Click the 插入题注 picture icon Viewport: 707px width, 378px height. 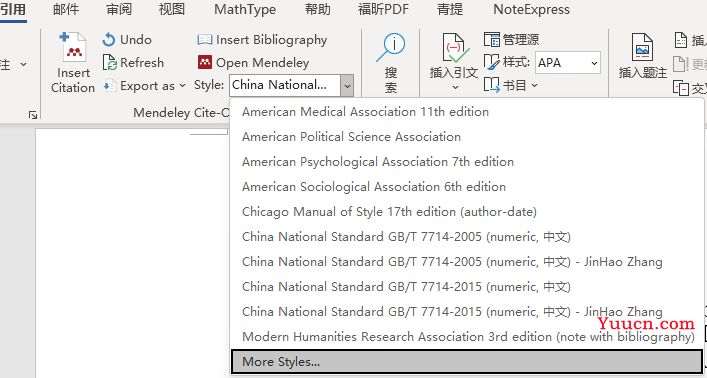(x=642, y=47)
